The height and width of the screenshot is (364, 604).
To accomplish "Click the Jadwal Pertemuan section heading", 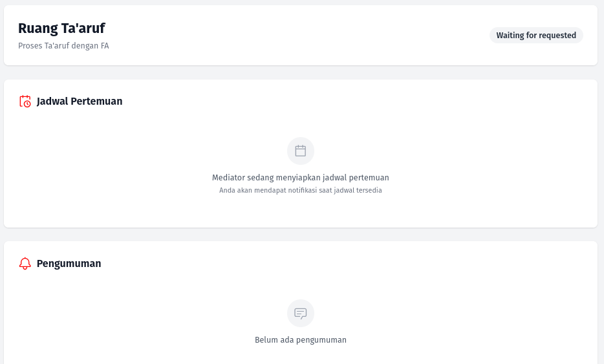I will click(80, 102).
